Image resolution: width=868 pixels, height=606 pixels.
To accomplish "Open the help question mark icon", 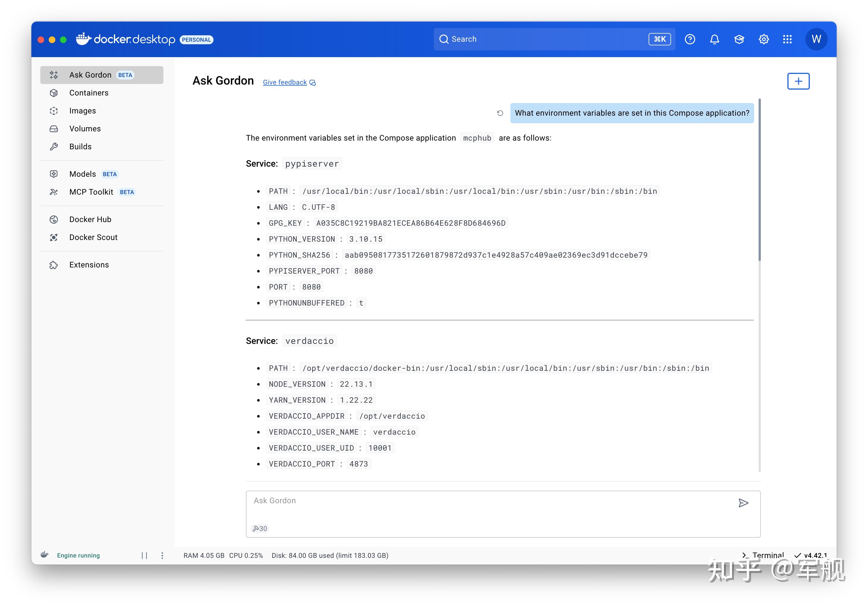I will [690, 39].
